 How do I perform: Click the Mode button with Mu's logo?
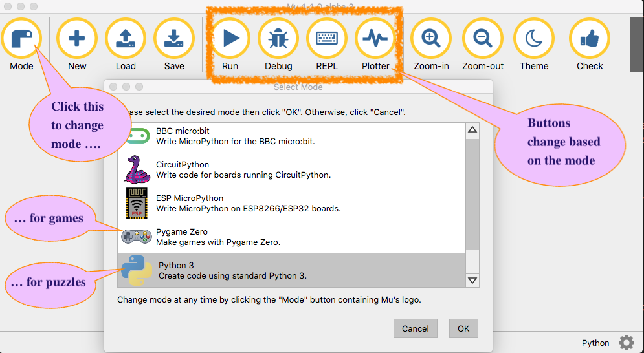click(21, 39)
